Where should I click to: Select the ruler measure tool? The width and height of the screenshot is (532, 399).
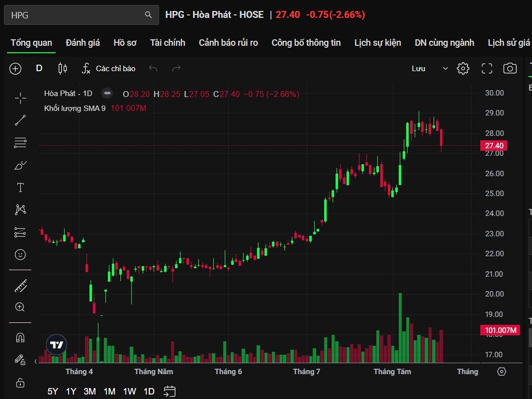point(20,286)
